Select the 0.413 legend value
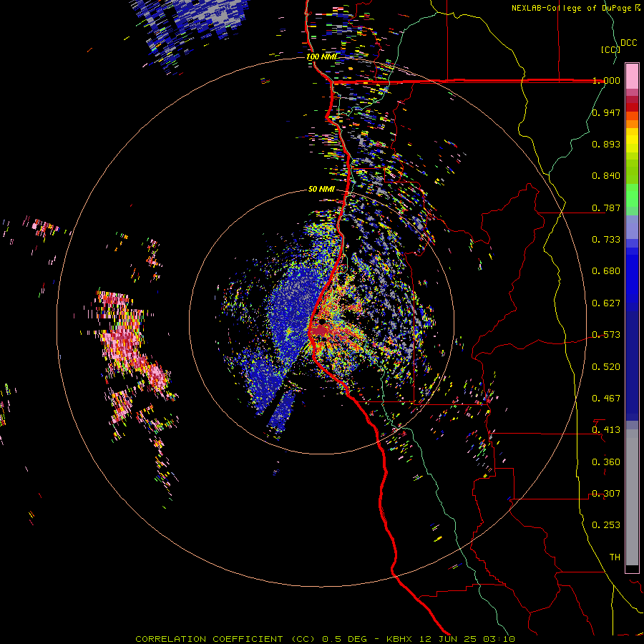 coord(606,430)
